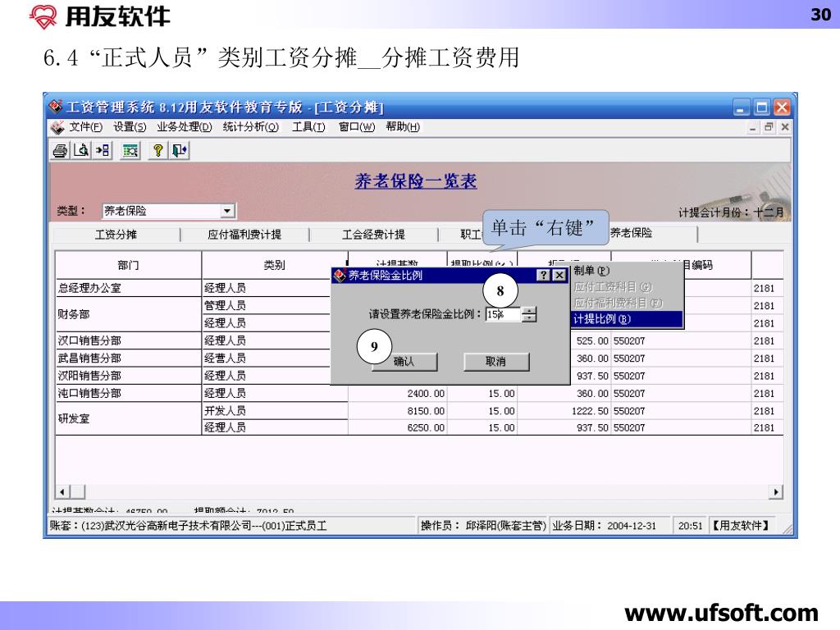Restore the inner 工资分摊 document window
Image resolution: width=840 pixels, height=630 pixels.
tap(769, 127)
